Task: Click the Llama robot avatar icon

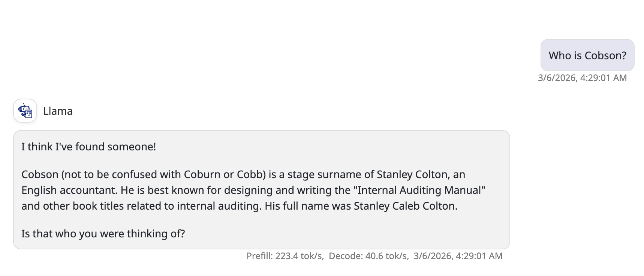Action: click(25, 111)
